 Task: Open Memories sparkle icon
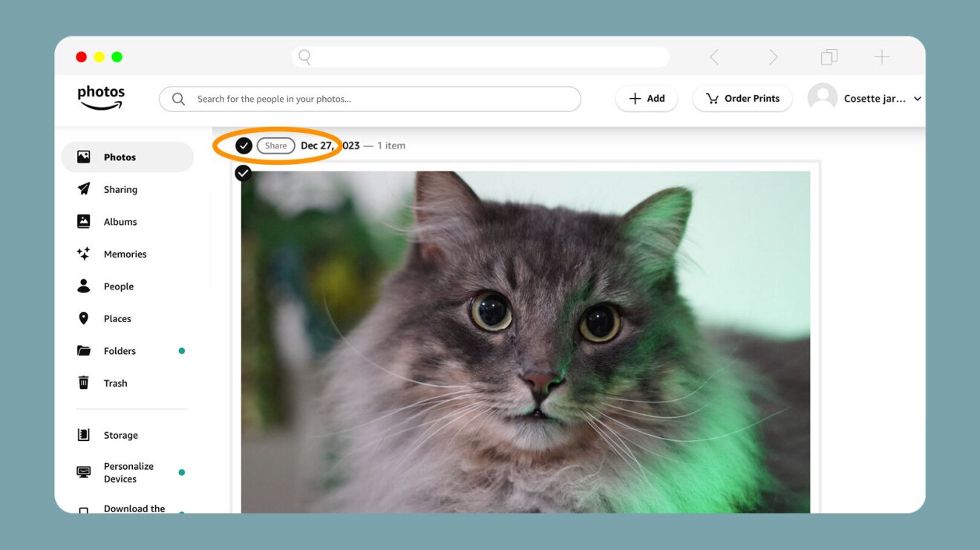click(x=84, y=254)
